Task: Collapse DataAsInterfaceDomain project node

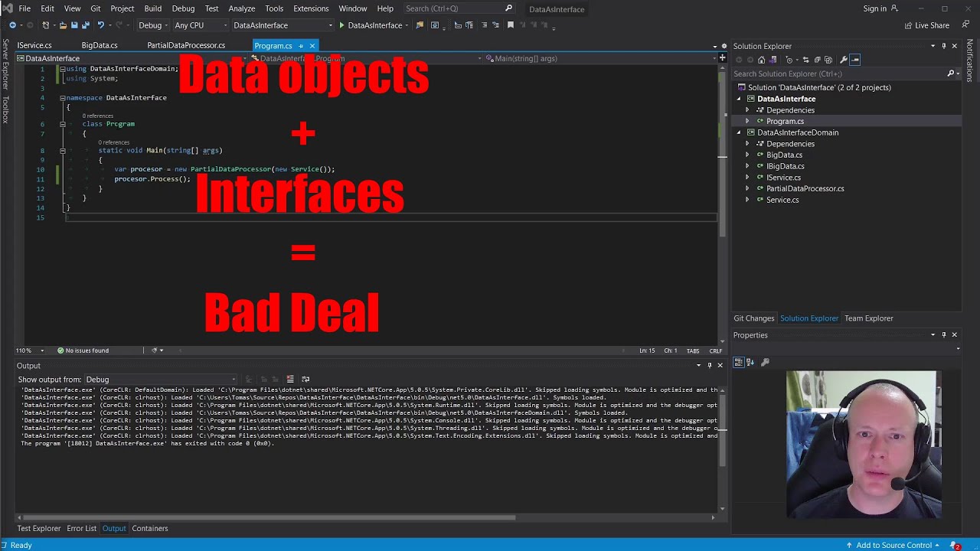Action: 740,132
